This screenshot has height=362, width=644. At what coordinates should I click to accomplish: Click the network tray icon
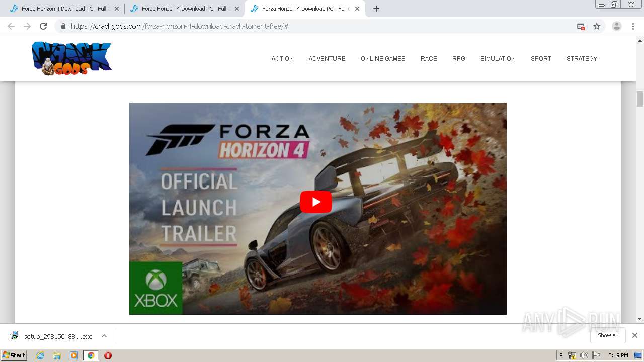572,355
